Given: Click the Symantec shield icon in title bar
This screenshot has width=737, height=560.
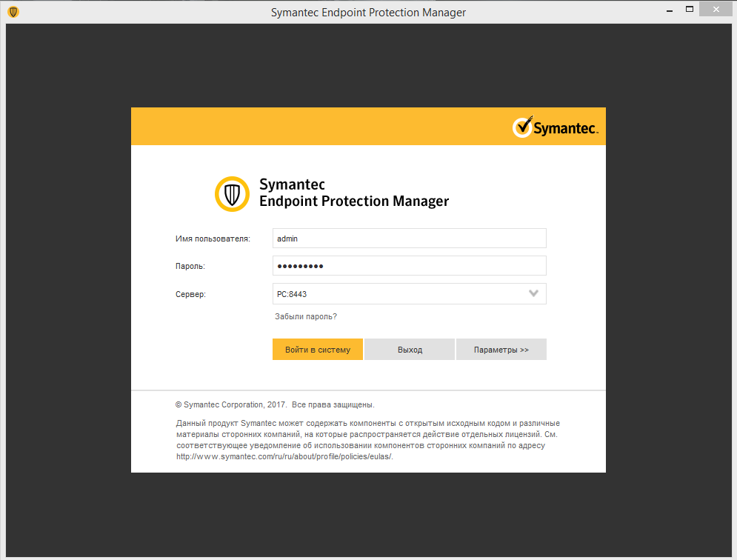Looking at the screenshot, I should [13, 12].
